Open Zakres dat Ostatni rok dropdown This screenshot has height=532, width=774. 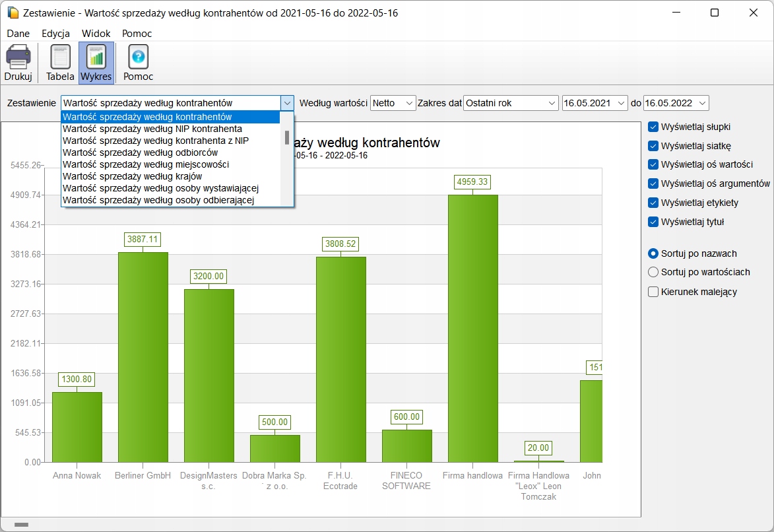[552, 103]
